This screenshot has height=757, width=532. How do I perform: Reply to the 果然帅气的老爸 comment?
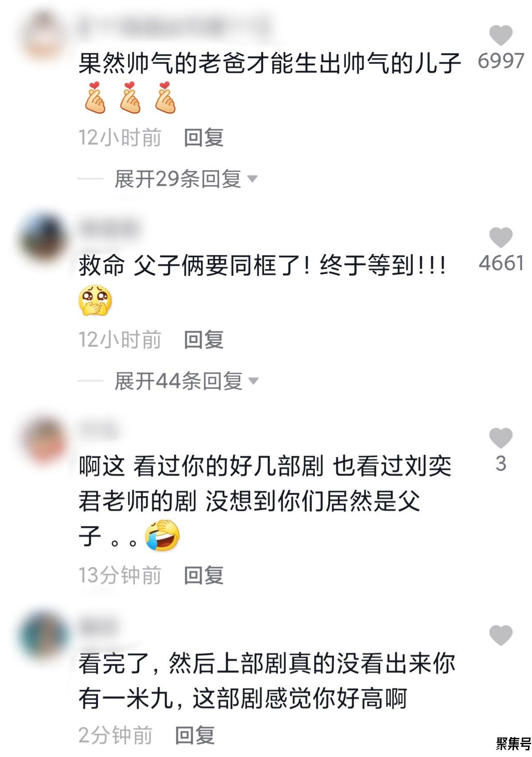pos(203,138)
